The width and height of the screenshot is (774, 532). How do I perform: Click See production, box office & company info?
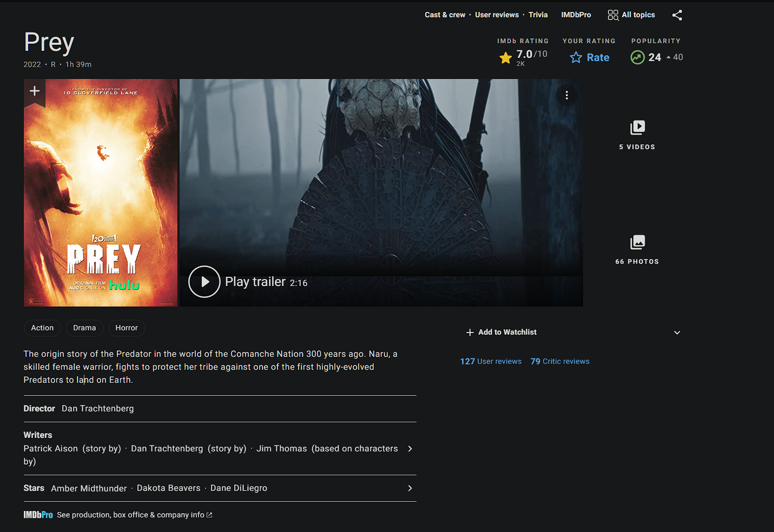131,515
